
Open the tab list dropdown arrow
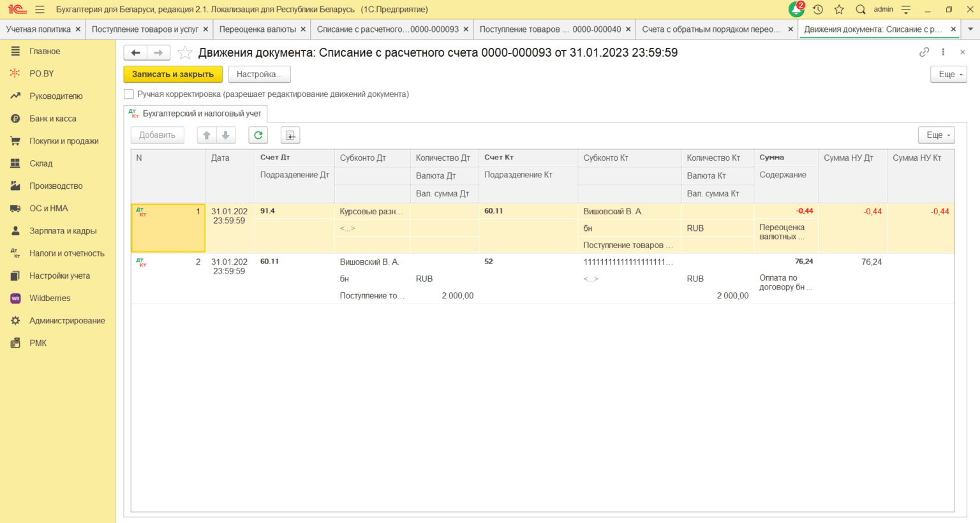970,29
